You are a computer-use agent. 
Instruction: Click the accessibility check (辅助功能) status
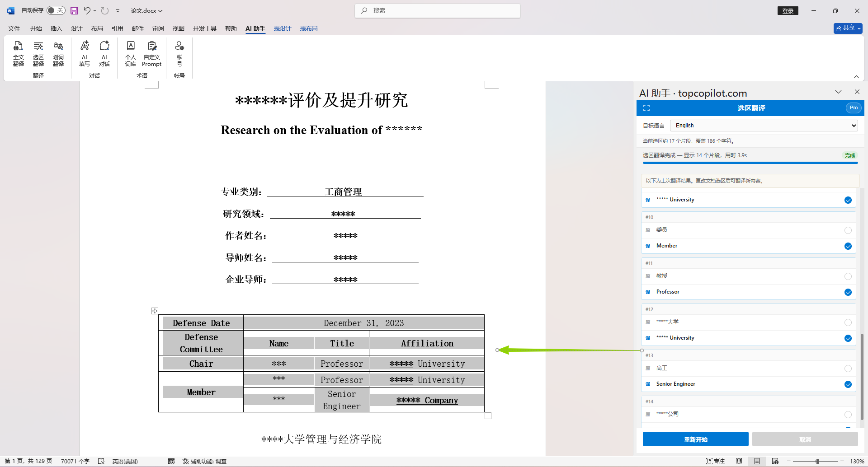tap(204, 461)
